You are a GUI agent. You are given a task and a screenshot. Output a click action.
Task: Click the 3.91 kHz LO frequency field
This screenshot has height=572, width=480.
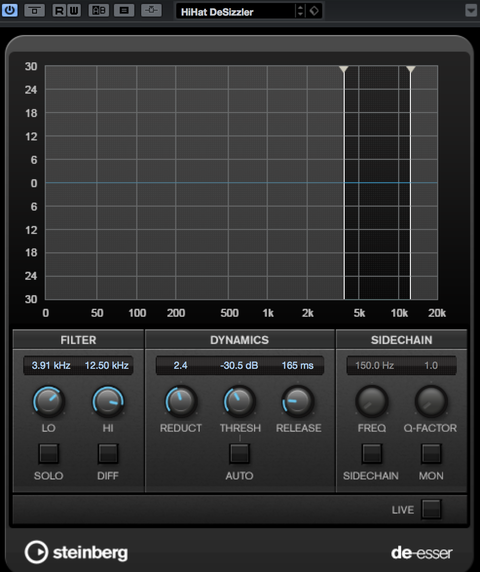[x=51, y=366]
